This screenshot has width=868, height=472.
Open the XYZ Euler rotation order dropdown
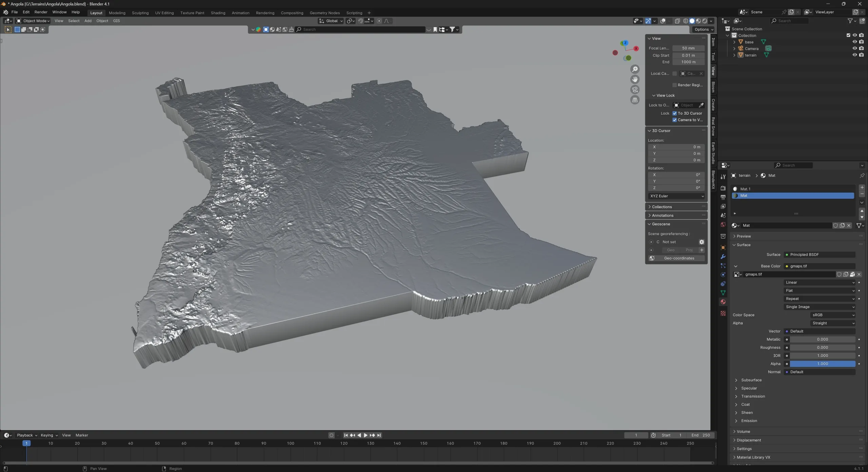(x=676, y=196)
